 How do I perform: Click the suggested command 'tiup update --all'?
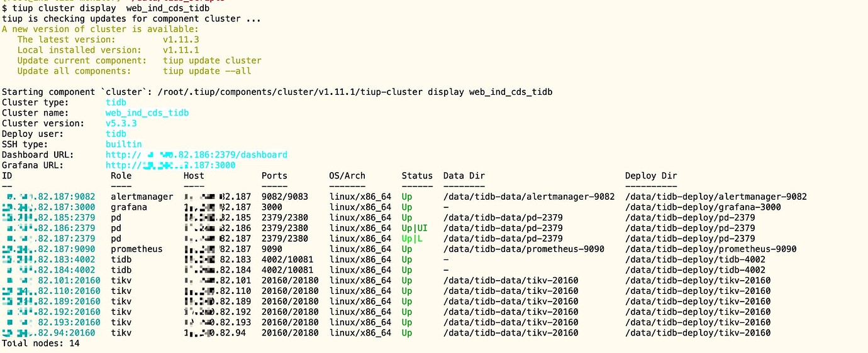click(x=207, y=71)
